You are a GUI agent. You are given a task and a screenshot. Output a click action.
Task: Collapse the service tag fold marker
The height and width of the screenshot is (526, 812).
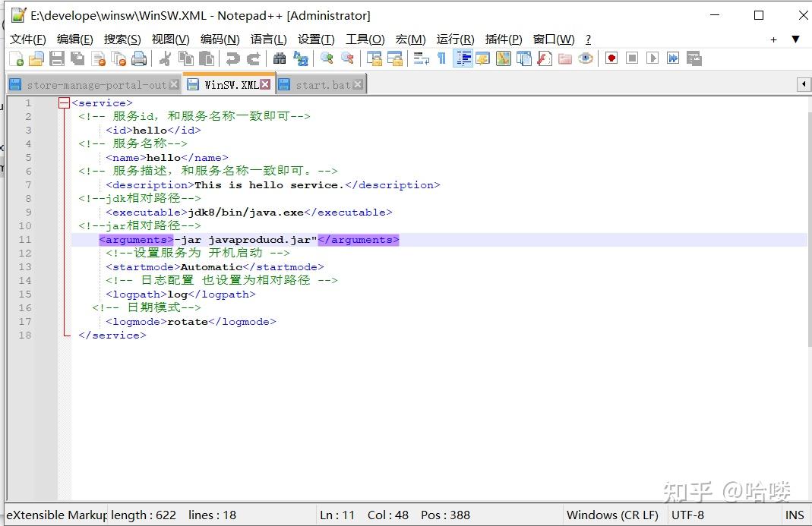tap(64, 103)
